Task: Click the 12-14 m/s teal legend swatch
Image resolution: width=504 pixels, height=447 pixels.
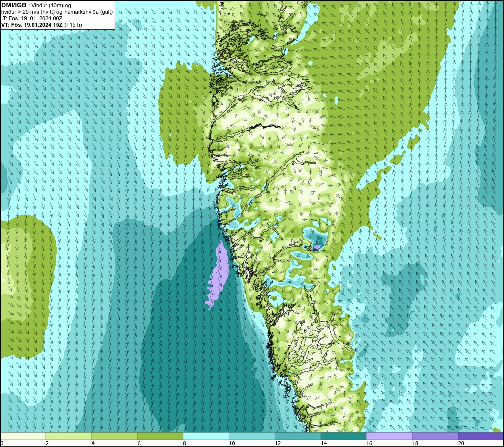Action: coord(298,436)
